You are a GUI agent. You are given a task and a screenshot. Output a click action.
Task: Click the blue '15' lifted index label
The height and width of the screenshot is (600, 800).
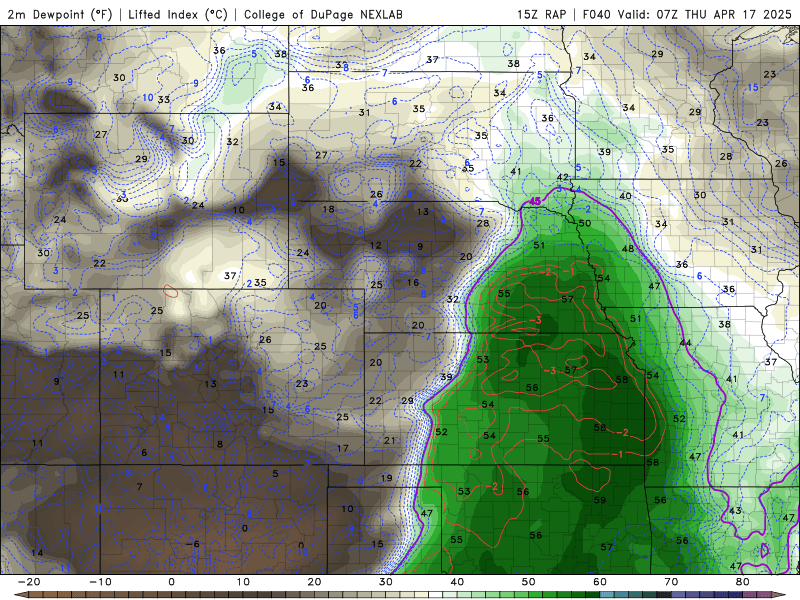(x=753, y=88)
